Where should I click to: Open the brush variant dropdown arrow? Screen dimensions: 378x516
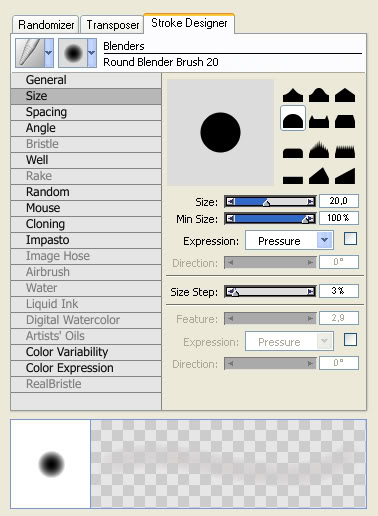(92, 53)
